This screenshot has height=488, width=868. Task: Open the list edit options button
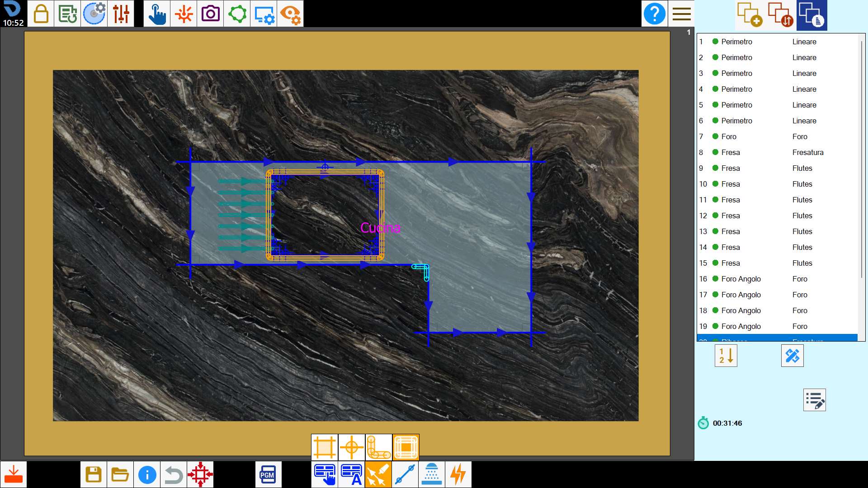click(x=815, y=400)
